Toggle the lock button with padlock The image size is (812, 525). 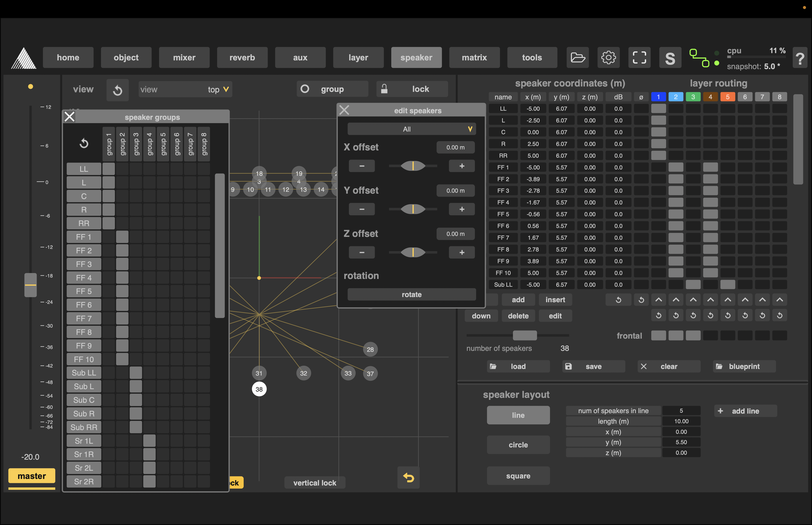coord(412,89)
